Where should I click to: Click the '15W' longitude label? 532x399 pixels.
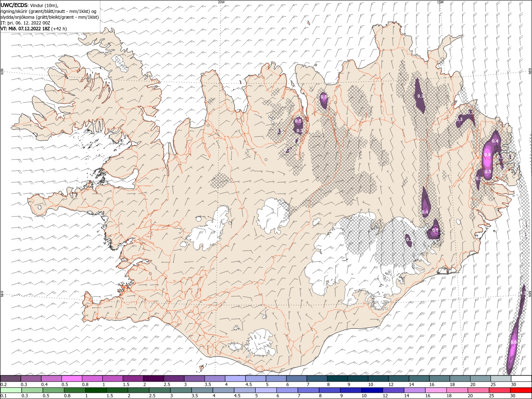pyautogui.click(x=440, y=2)
